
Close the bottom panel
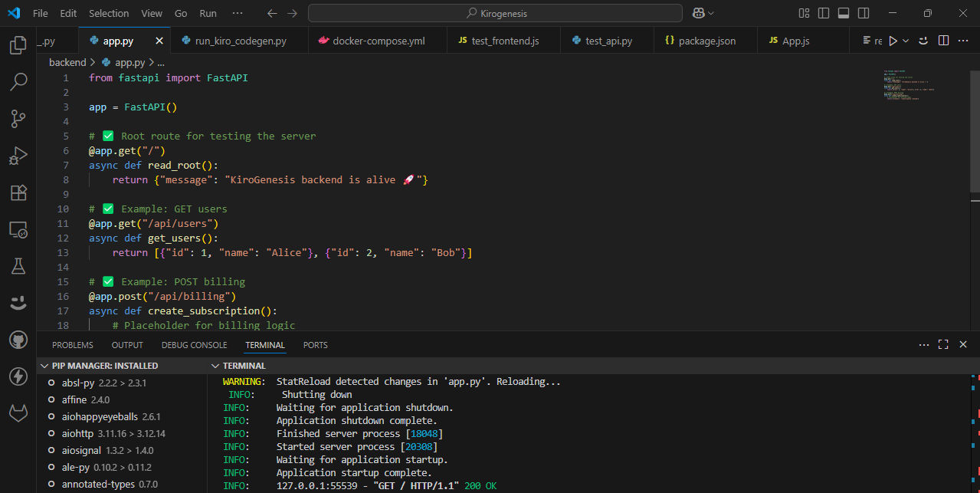coord(963,345)
